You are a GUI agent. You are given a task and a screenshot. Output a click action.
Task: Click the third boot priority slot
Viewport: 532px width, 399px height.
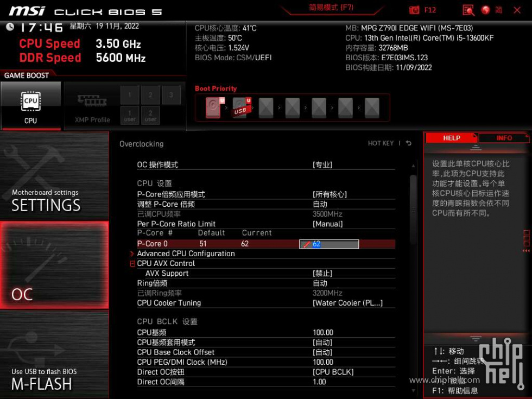click(266, 108)
